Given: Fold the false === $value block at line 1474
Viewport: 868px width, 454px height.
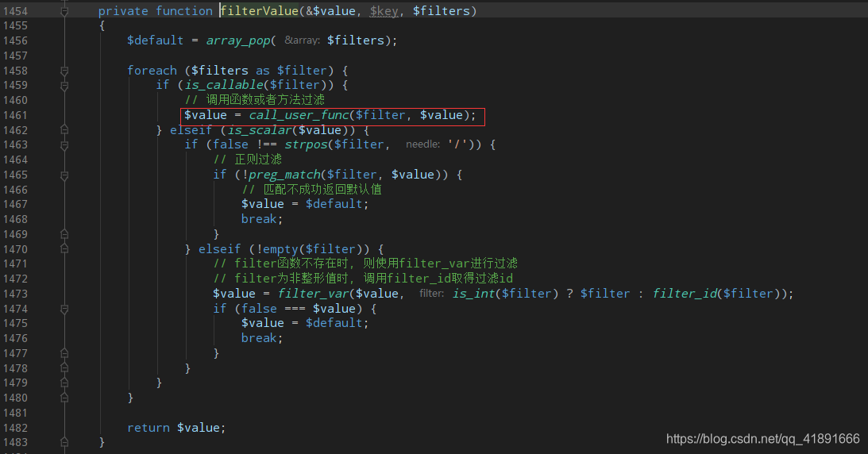Looking at the screenshot, I should tap(64, 309).
